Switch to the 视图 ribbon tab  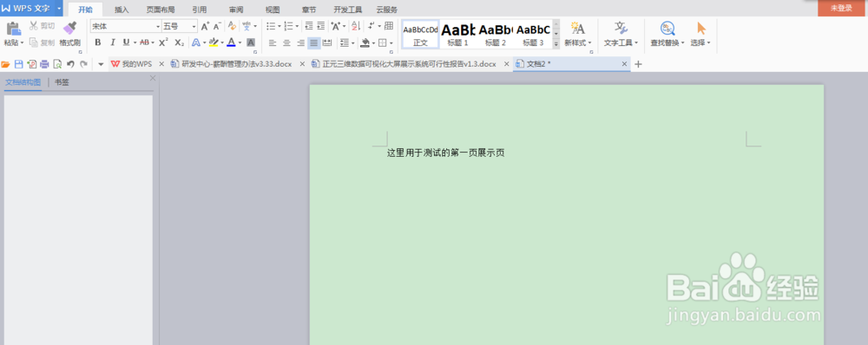[273, 10]
